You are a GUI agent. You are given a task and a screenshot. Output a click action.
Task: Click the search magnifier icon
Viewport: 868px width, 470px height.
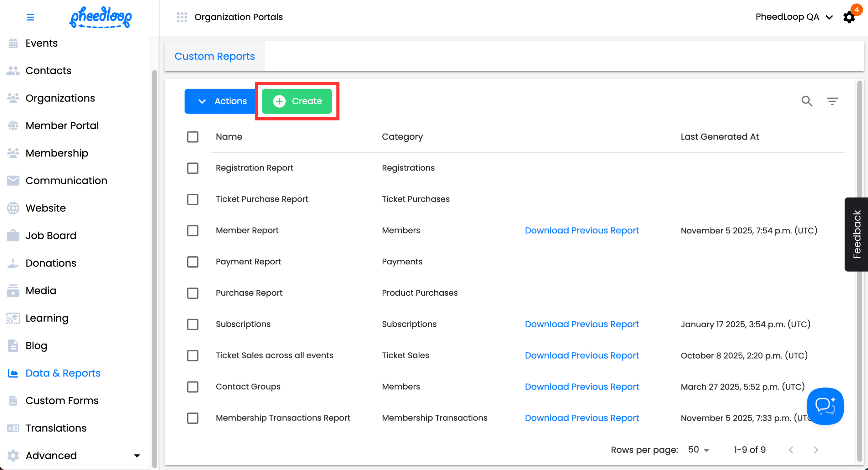[x=807, y=101]
